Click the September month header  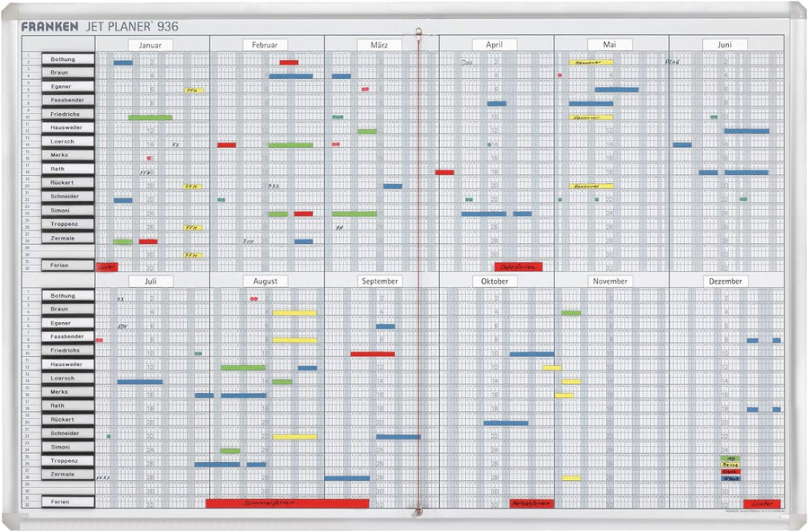coord(380,282)
